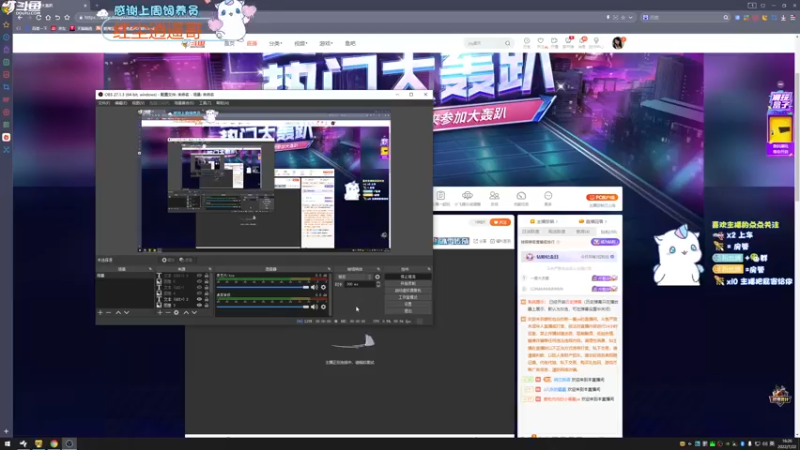Go to browser home page icon

48,17
